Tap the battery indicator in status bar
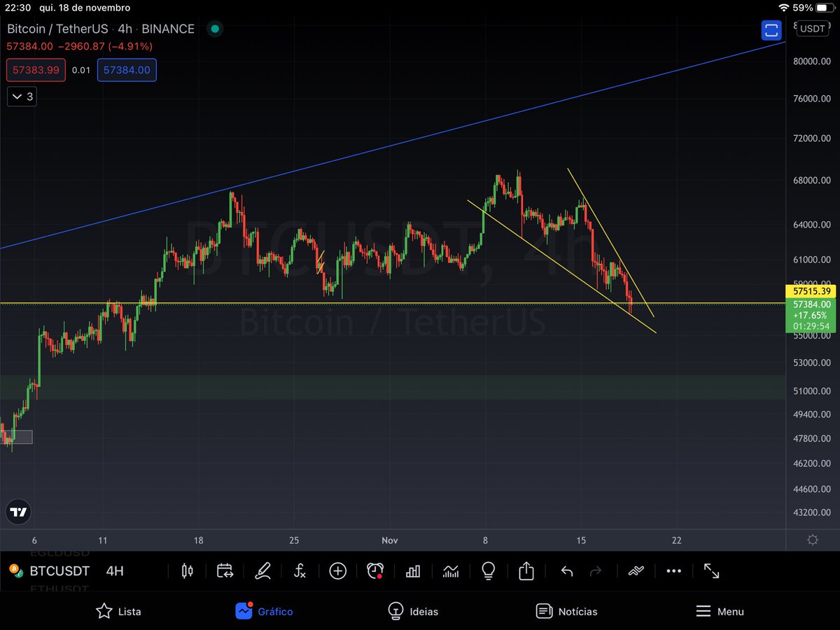 pos(825,8)
